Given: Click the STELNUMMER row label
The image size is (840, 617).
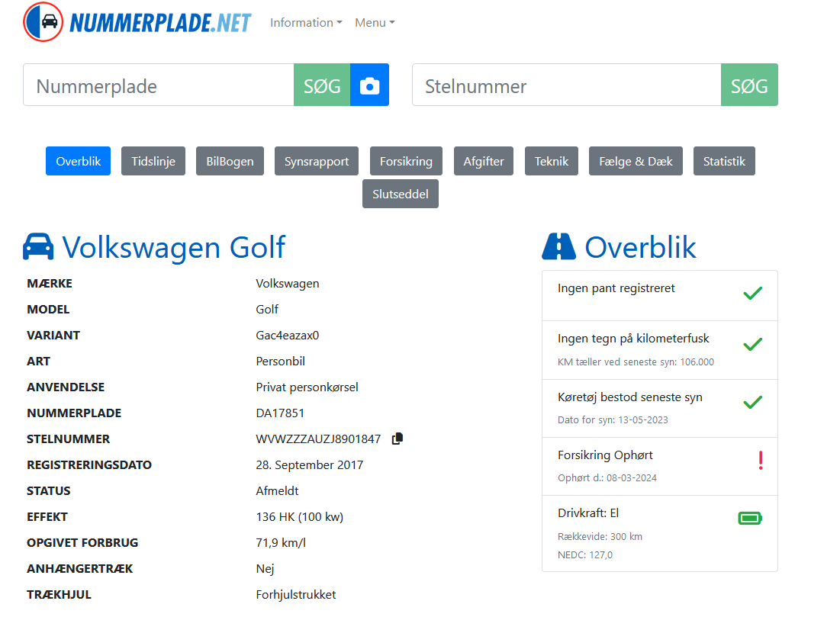Looking at the screenshot, I should pos(68,439).
